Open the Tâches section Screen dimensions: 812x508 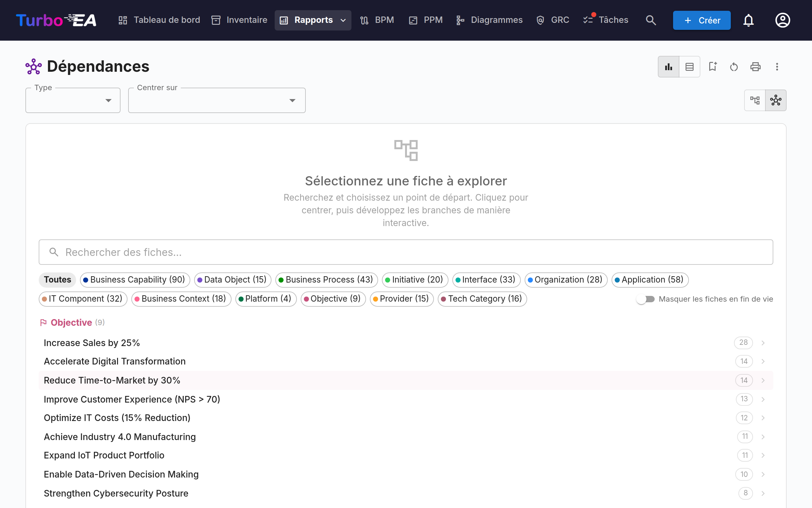pos(606,20)
